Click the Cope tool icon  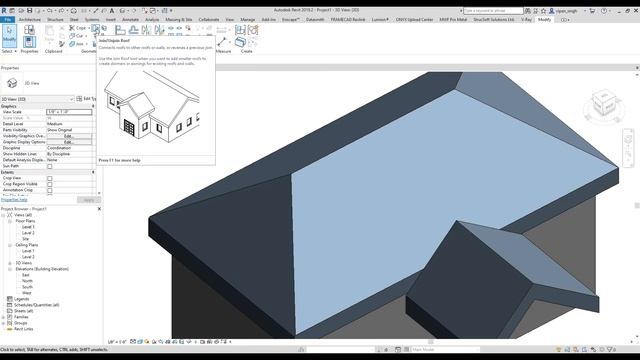click(72, 28)
